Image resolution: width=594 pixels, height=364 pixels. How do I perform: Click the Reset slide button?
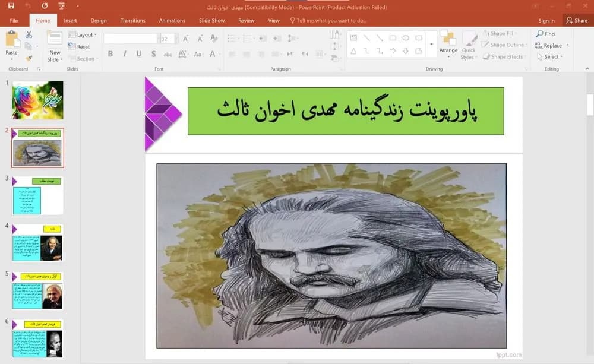(79, 46)
